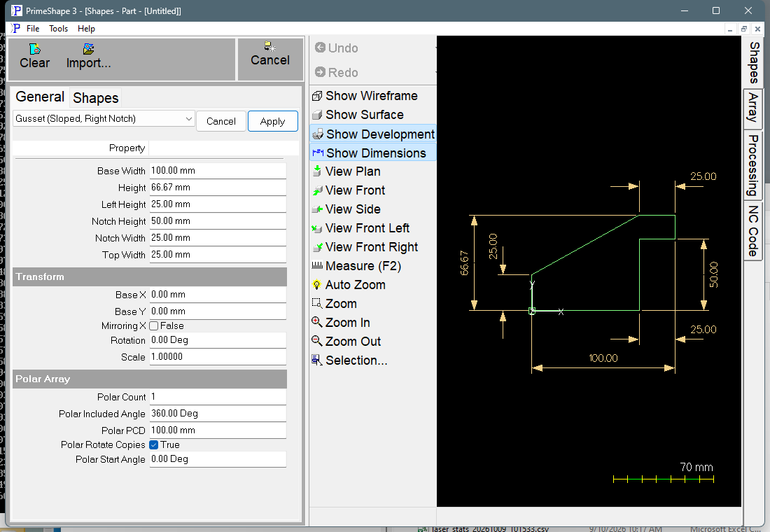
Task: Activate the Measure (F2) tool
Action: 356,266
